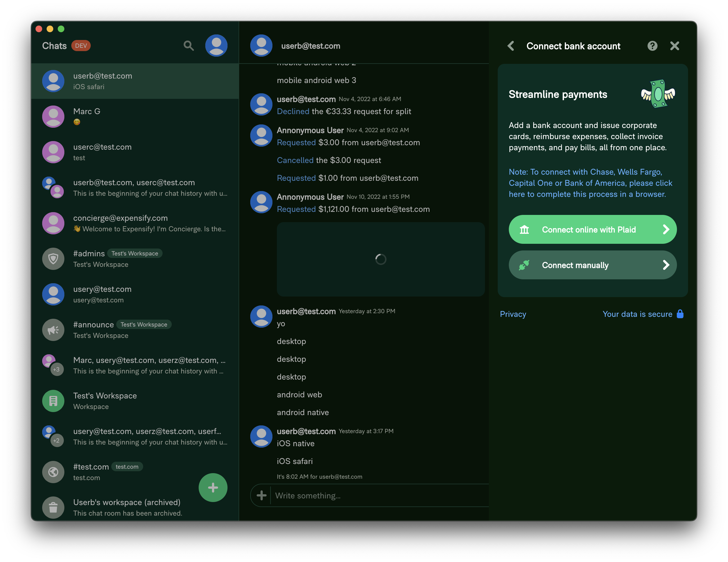
Task: Select Marc G chat in sidebar
Action: (x=135, y=116)
